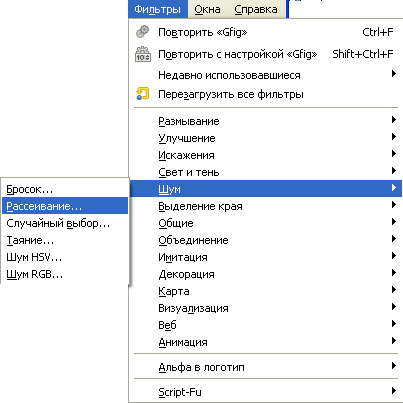Choose the Таяние... filter
The width and height of the screenshot is (403, 403).
[65, 240]
